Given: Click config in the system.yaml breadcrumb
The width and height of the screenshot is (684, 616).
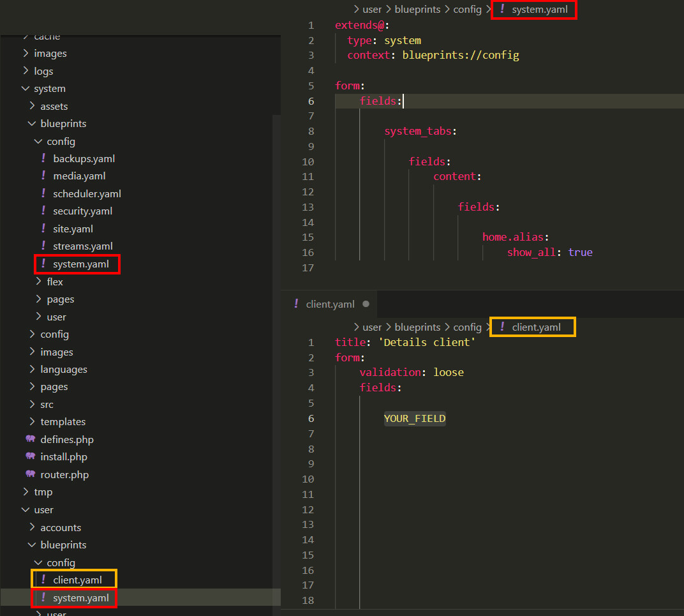Looking at the screenshot, I should click(467, 9).
